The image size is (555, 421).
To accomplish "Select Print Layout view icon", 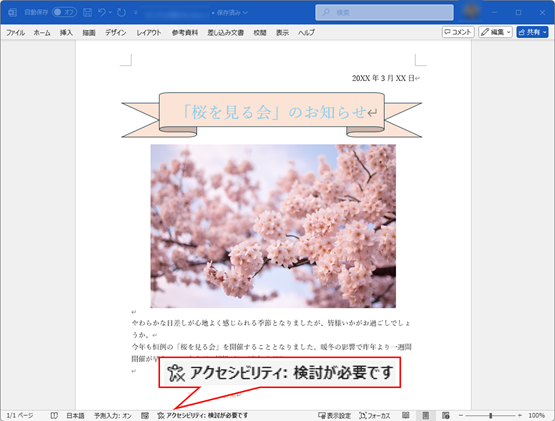I will (x=426, y=415).
